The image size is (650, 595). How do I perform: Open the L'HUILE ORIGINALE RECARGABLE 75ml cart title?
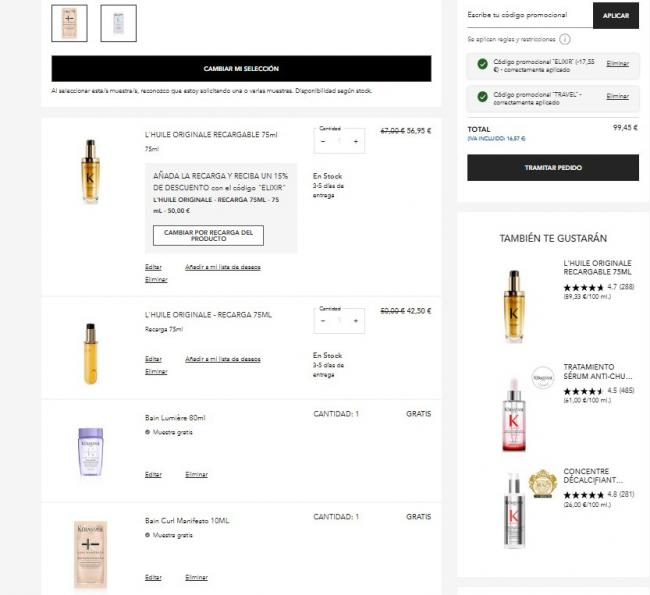(211, 135)
